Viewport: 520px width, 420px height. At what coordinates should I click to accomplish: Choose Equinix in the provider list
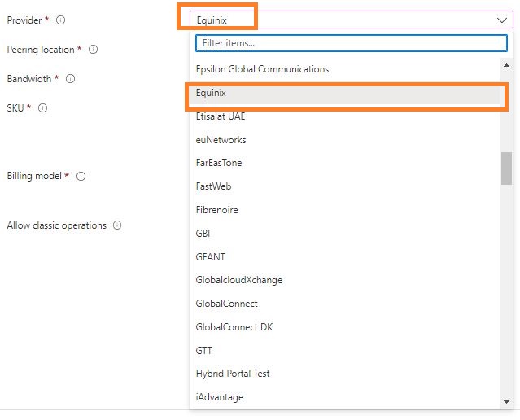pyautogui.click(x=211, y=94)
